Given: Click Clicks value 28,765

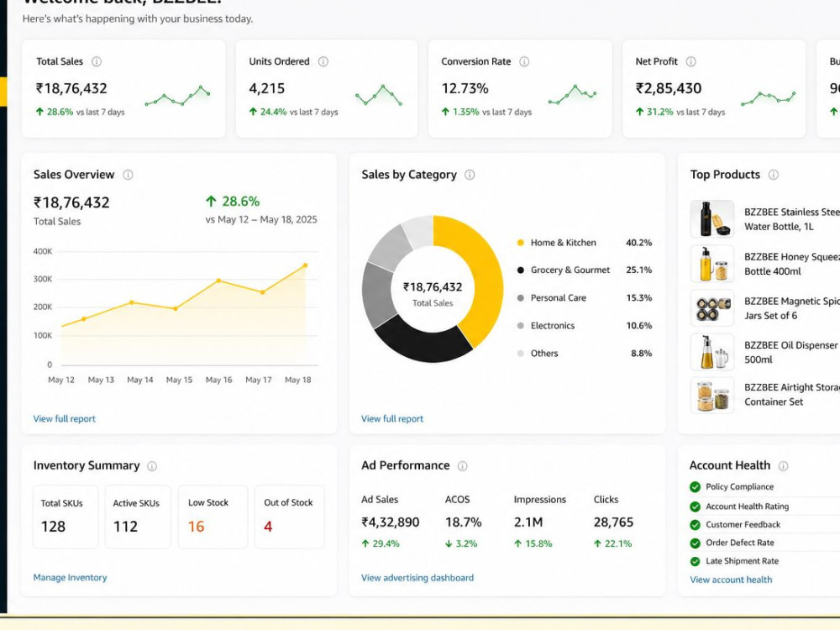Looking at the screenshot, I should [x=613, y=522].
